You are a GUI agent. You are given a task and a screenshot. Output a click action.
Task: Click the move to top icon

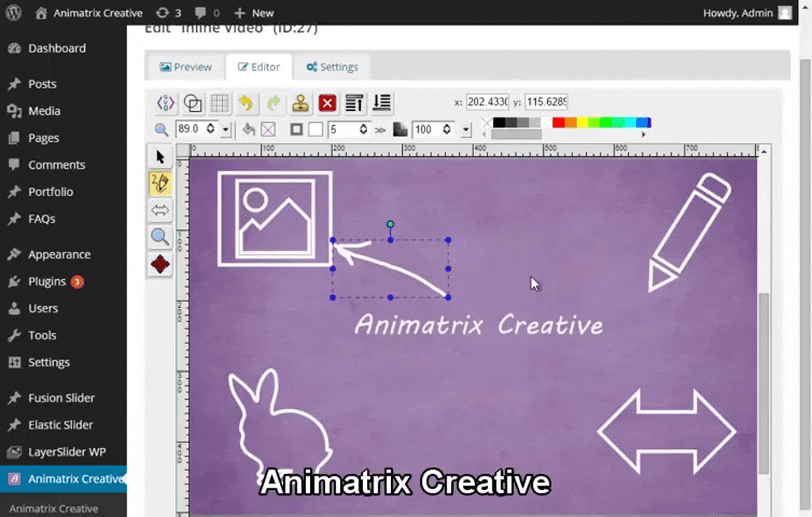354,103
